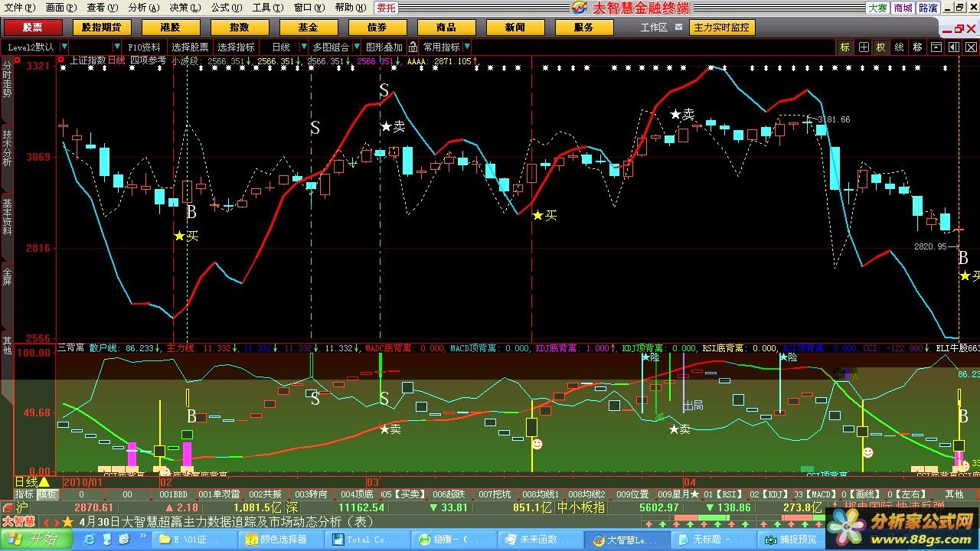
Task: Toggle the 权 adjustment icon
Action: (x=881, y=47)
